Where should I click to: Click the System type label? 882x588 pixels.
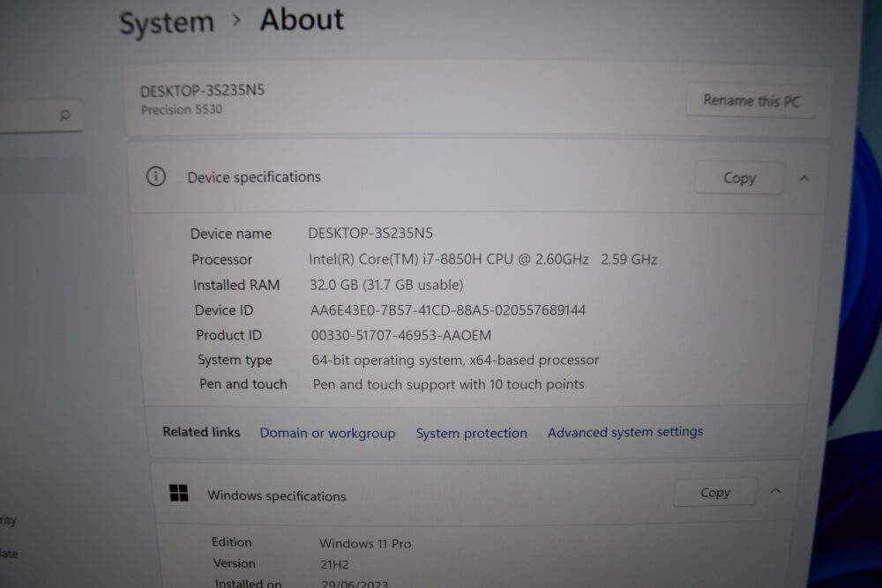point(235,360)
